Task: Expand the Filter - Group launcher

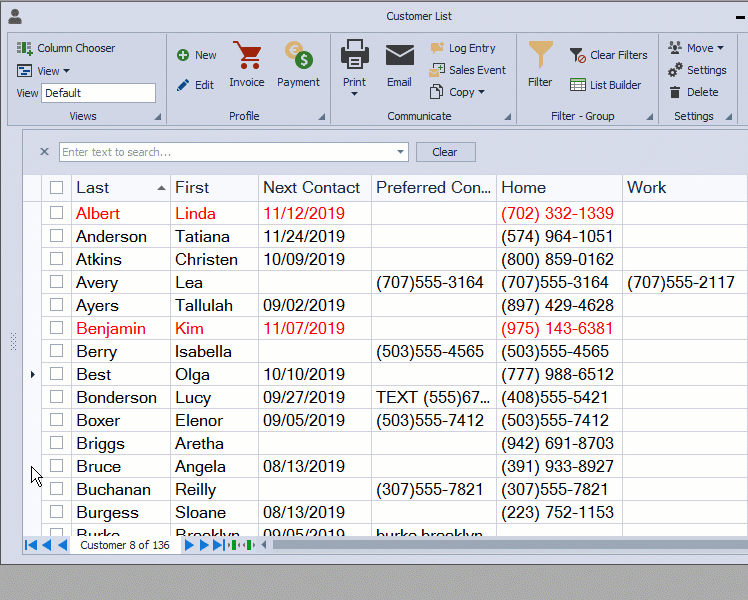Action: (x=649, y=117)
